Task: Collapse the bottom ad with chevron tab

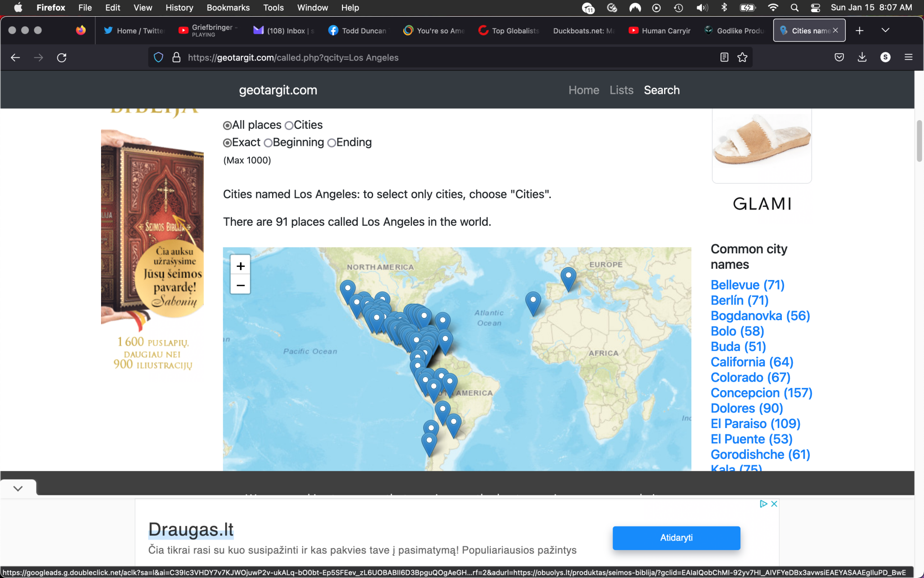Action: 18,488
